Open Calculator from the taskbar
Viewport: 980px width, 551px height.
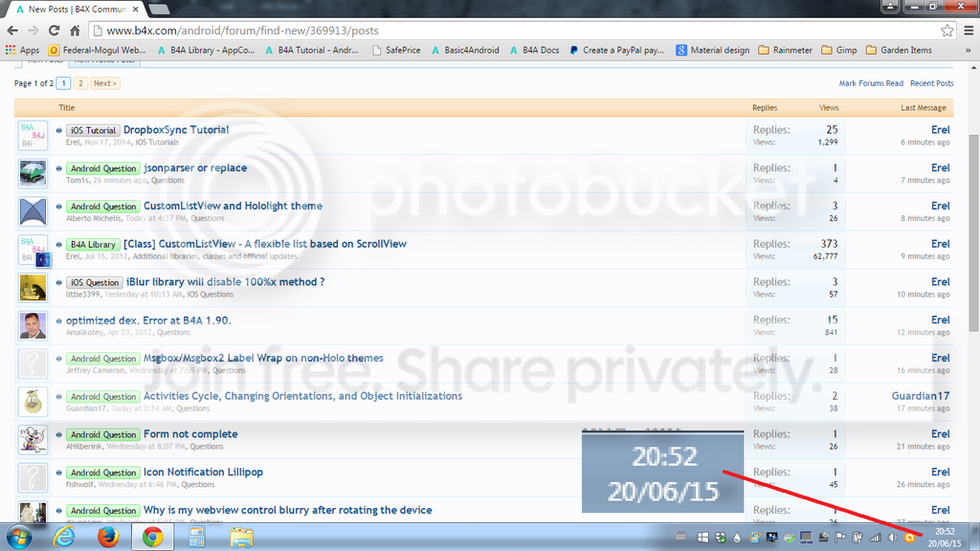tap(197, 537)
